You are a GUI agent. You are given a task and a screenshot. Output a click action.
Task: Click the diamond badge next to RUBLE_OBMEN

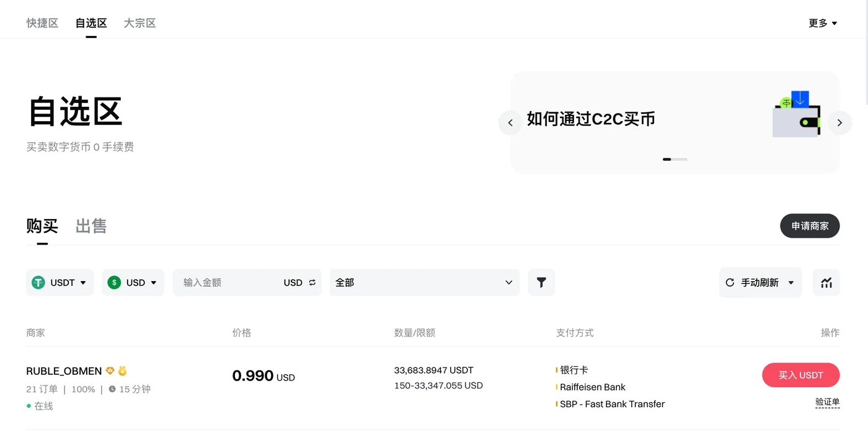(x=110, y=371)
